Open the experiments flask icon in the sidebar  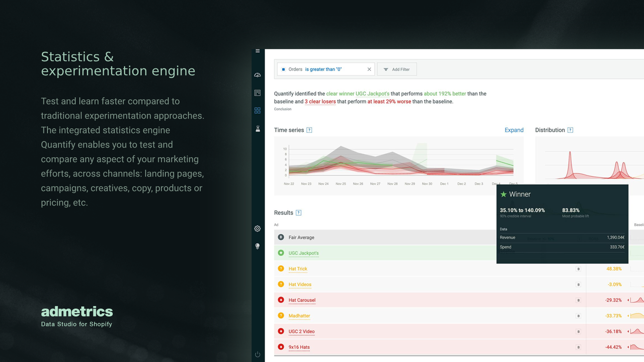pos(257,129)
